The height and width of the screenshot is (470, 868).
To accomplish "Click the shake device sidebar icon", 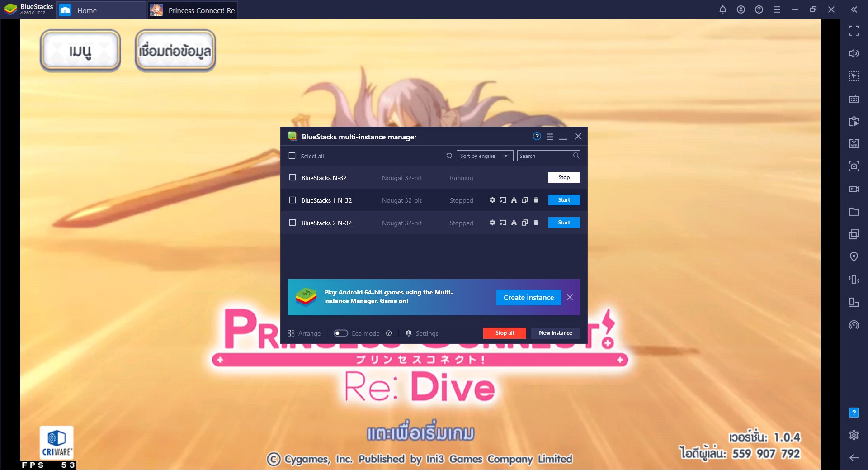I will pyautogui.click(x=854, y=280).
